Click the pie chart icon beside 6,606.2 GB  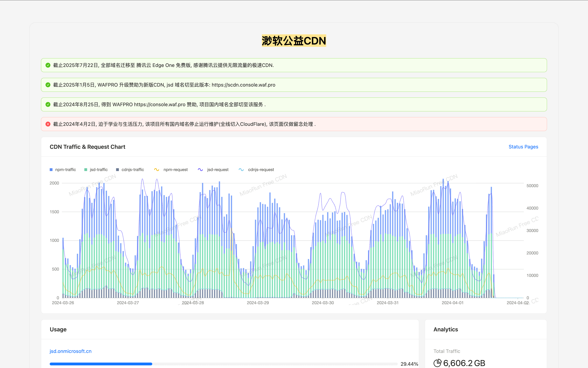coord(437,363)
